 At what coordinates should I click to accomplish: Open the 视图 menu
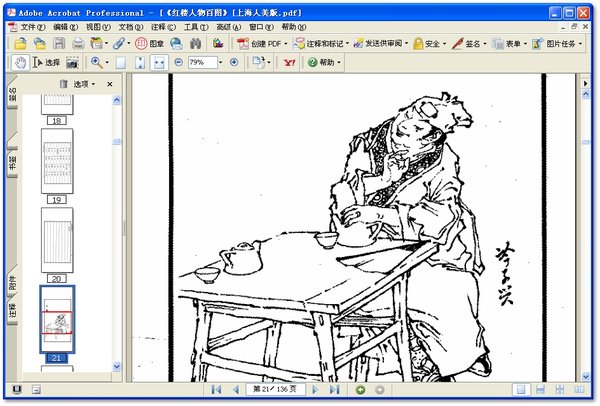click(x=98, y=27)
